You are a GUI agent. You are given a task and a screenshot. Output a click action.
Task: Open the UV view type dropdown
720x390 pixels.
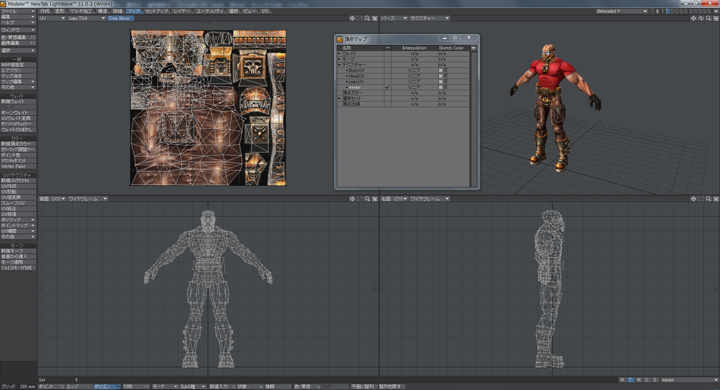pyautogui.click(x=52, y=18)
